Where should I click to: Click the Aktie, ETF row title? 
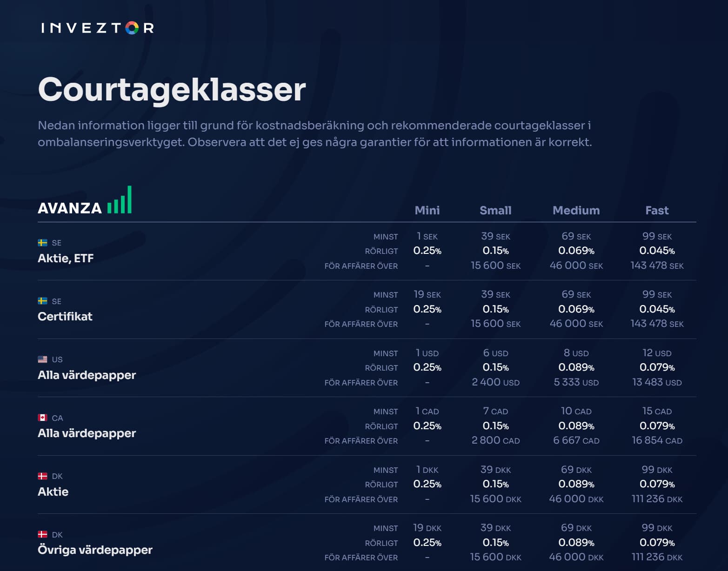[66, 258]
